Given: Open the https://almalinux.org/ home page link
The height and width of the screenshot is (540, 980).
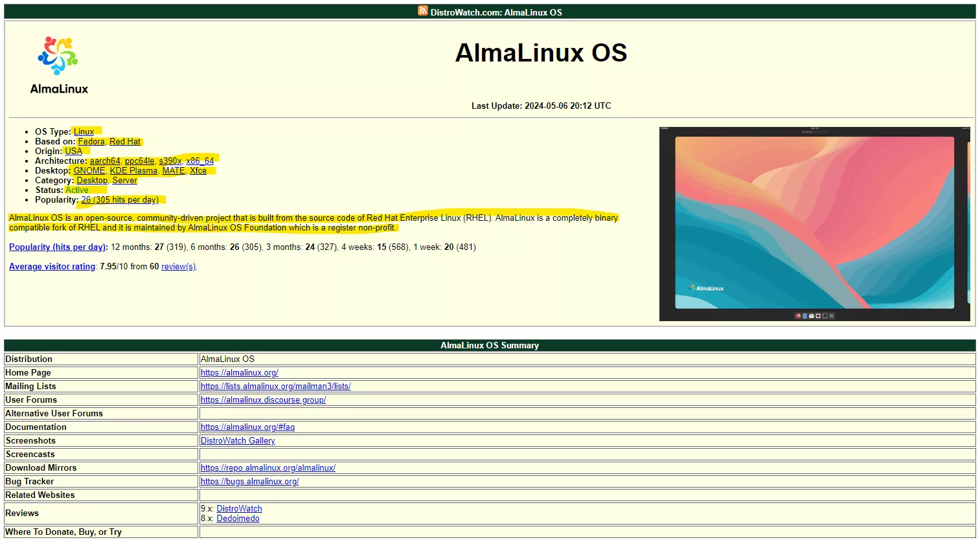Looking at the screenshot, I should 240,373.
